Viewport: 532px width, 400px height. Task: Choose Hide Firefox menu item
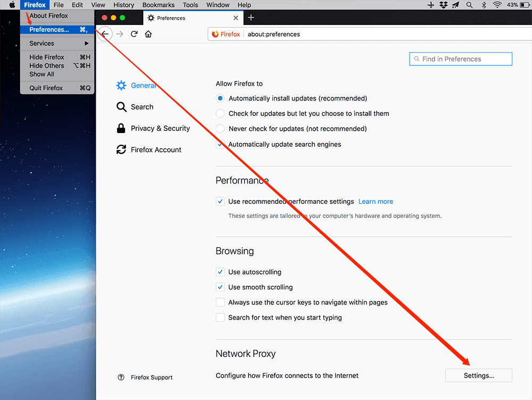(x=57, y=57)
